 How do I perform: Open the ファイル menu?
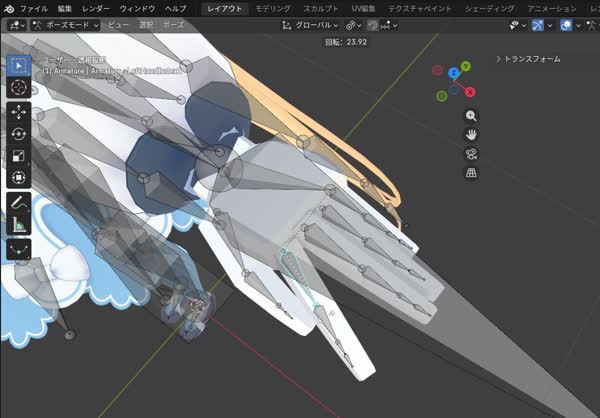[x=33, y=8]
